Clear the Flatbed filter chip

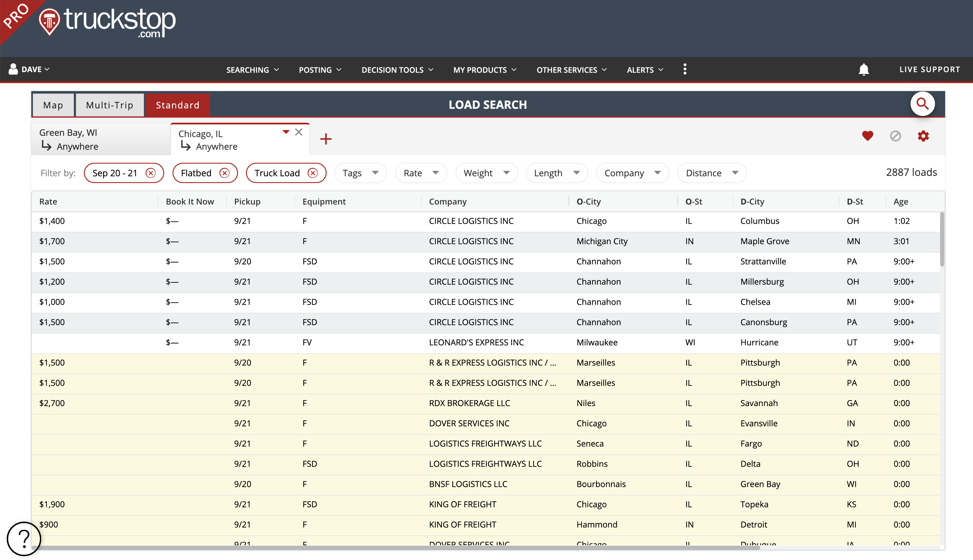coord(225,173)
